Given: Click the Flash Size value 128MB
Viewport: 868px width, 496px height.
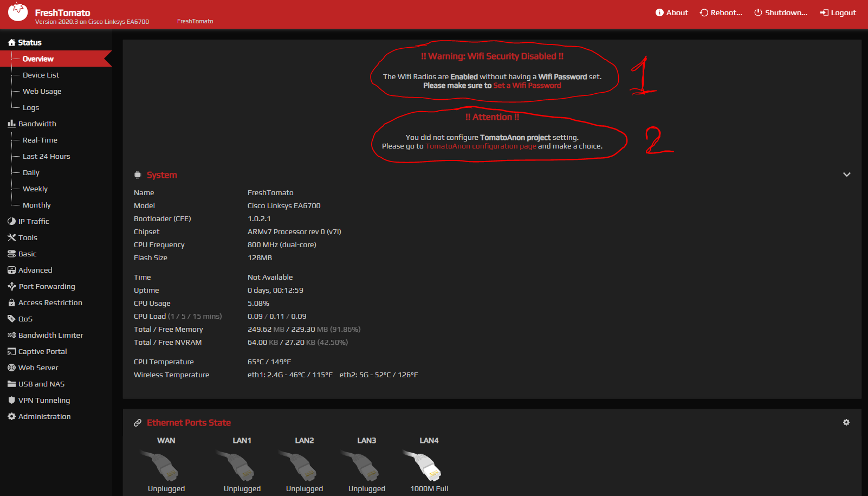Looking at the screenshot, I should tap(260, 258).
